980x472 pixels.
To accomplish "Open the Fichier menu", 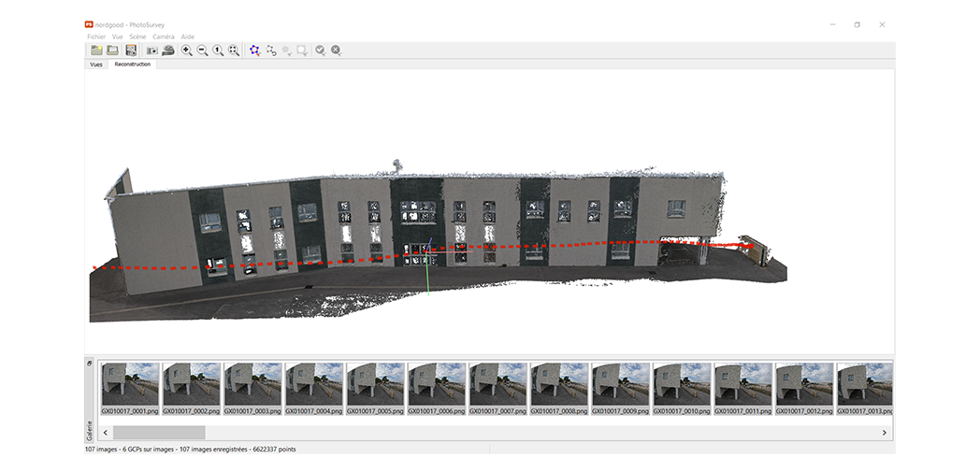I will point(96,36).
